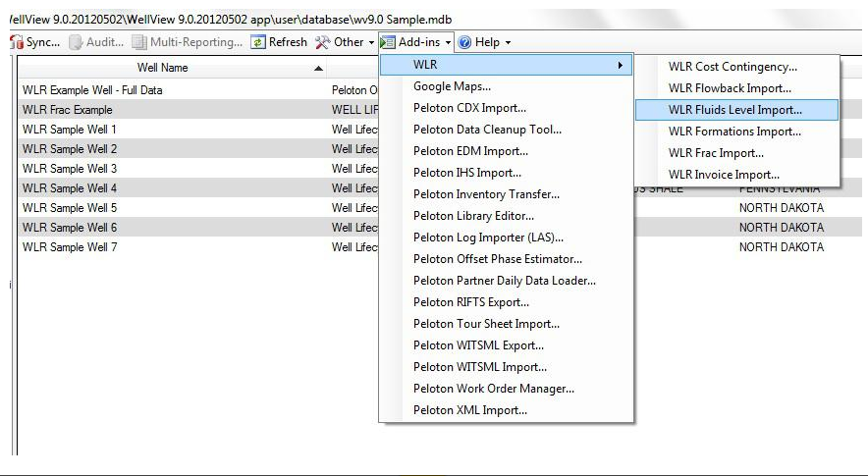
Task: Select WLR Frac Import
Action: pos(736,153)
